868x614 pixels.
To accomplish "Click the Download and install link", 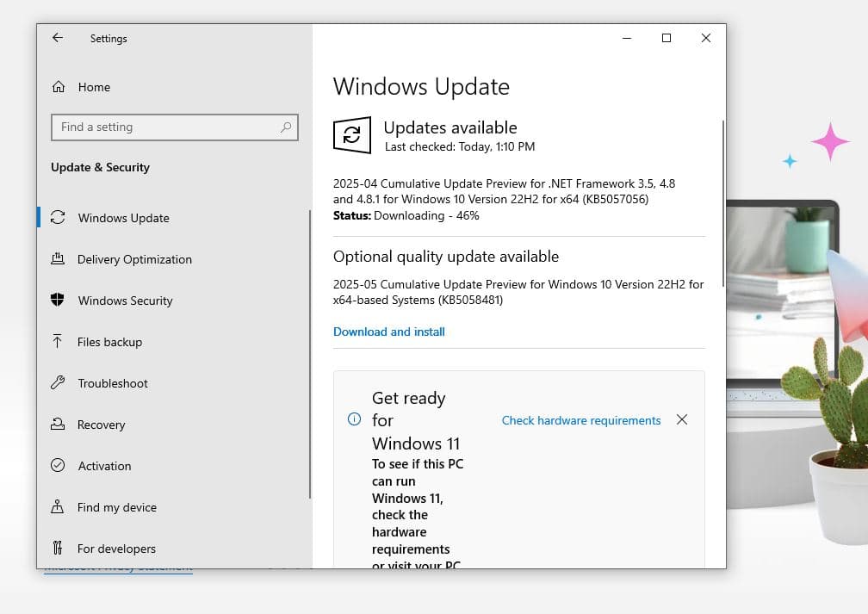I will (x=389, y=332).
